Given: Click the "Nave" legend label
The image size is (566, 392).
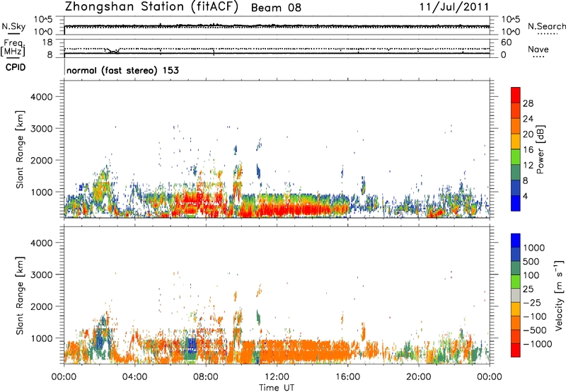Looking at the screenshot, I should click(538, 49).
